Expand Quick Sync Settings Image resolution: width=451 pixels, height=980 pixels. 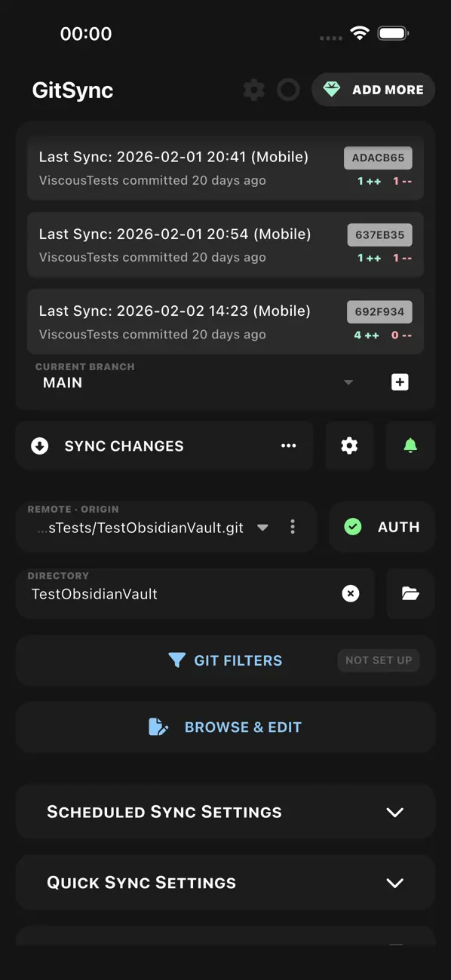(394, 883)
